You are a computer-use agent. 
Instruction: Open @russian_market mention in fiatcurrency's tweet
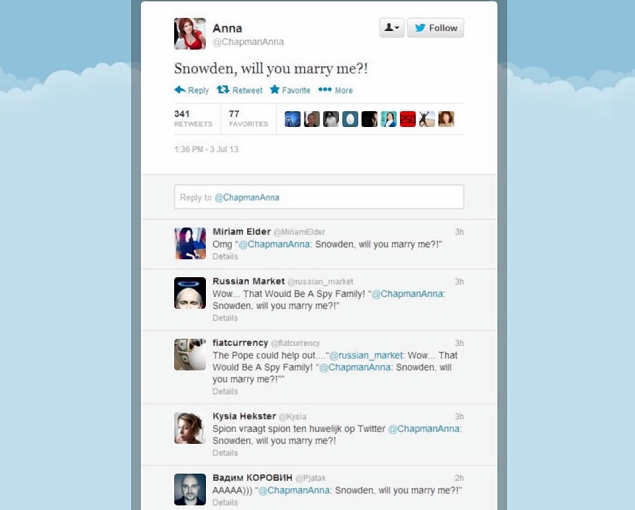point(366,355)
